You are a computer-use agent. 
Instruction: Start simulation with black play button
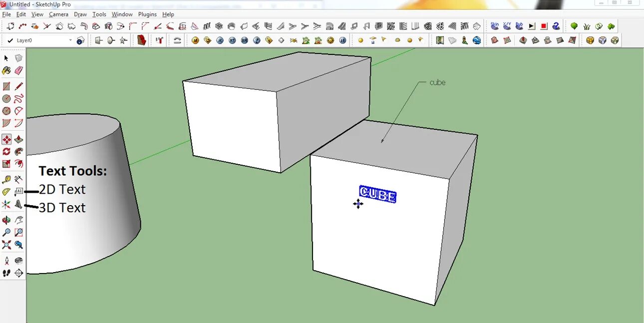click(532, 26)
